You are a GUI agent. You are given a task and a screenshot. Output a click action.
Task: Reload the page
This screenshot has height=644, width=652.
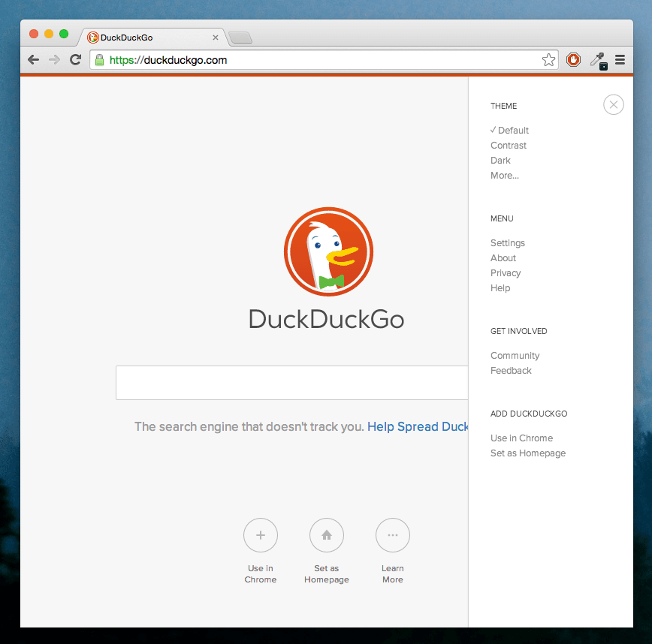pos(75,59)
